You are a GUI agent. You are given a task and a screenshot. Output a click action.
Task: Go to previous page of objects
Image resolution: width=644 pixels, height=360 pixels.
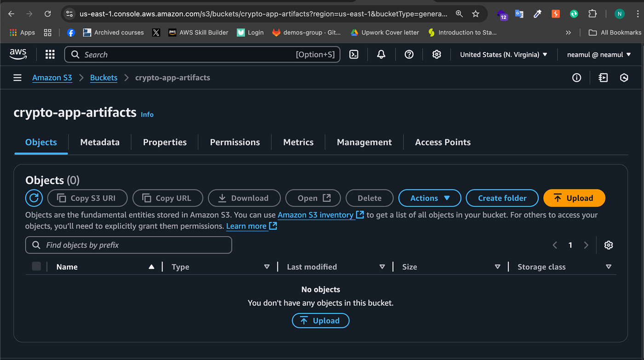pos(555,245)
